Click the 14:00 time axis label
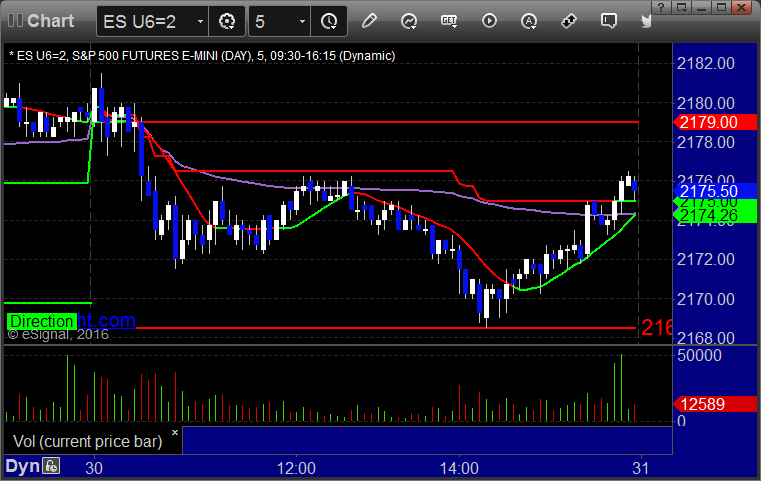Viewport: 761px width, 481px height. (x=459, y=468)
